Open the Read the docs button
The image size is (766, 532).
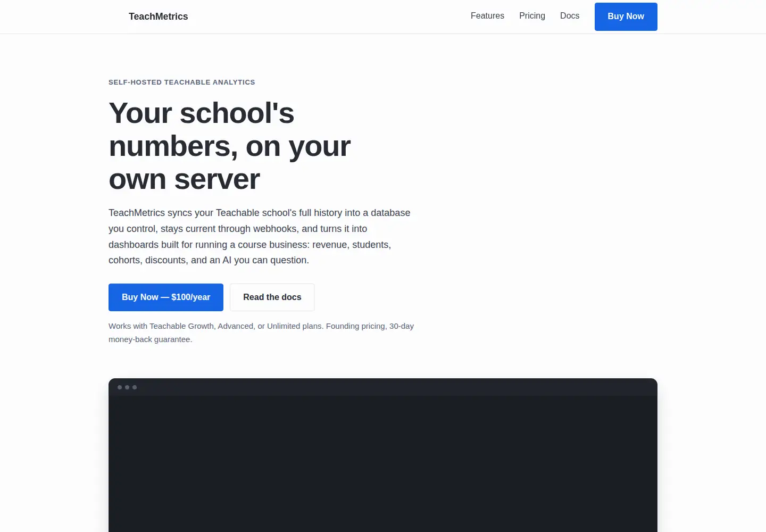tap(272, 297)
